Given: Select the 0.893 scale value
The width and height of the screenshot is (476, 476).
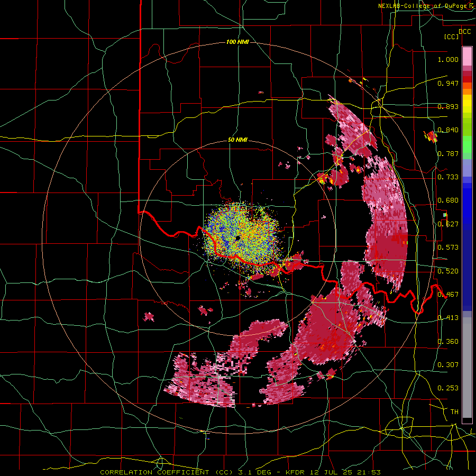Looking at the screenshot, I should point(448,106).
